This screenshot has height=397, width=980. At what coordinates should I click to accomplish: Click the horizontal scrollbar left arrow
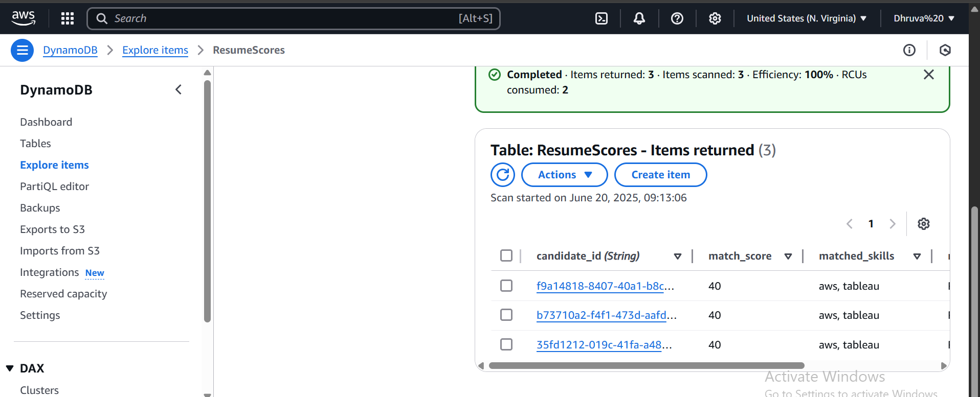(481, 366)
